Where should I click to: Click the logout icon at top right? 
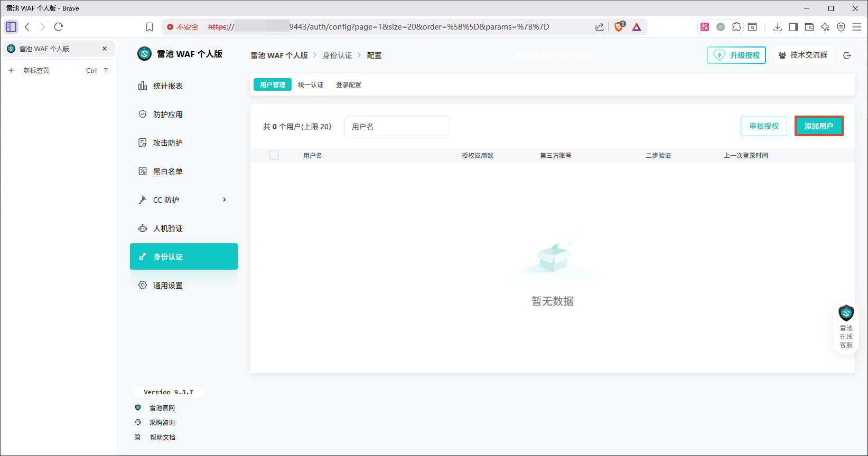tap(847, 55)
